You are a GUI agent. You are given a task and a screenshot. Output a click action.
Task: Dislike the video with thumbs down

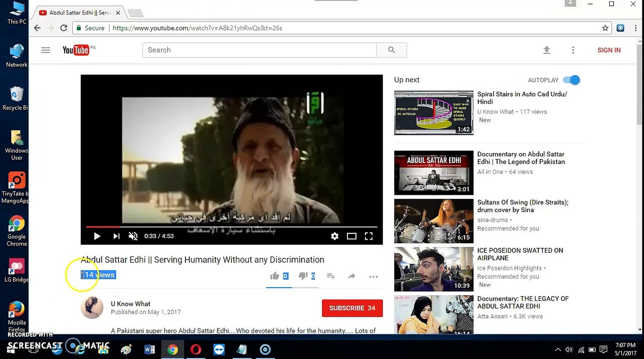(x=303, y=276)
